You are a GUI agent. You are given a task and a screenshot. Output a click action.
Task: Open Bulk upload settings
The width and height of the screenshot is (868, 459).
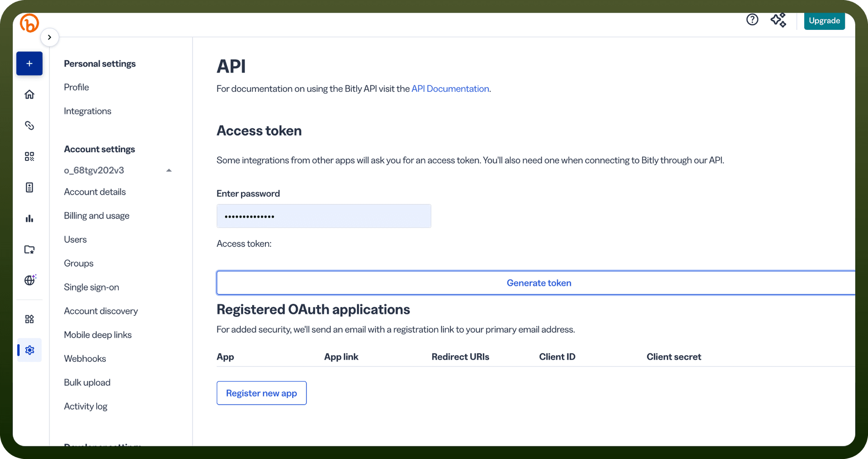click(x=87, y=383)
